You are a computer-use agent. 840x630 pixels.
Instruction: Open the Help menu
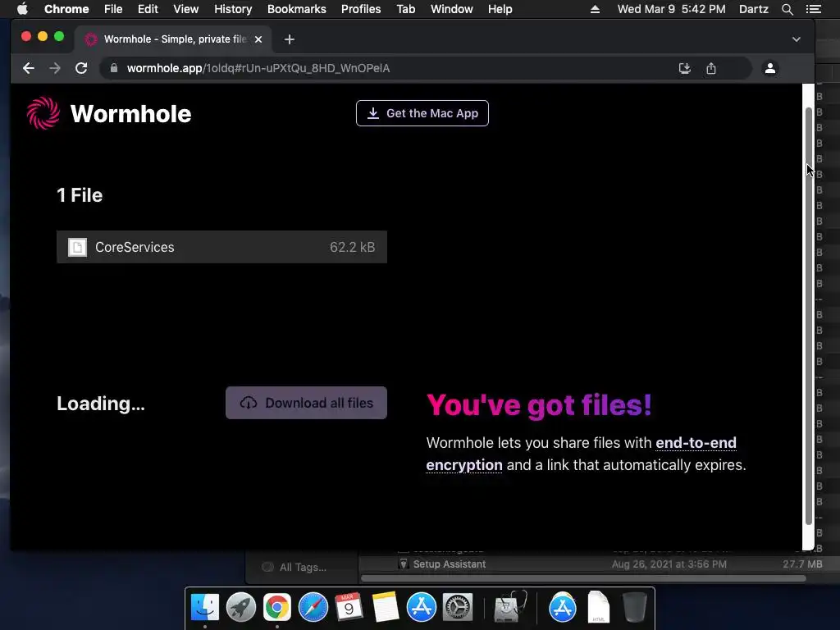pos(500,9)
